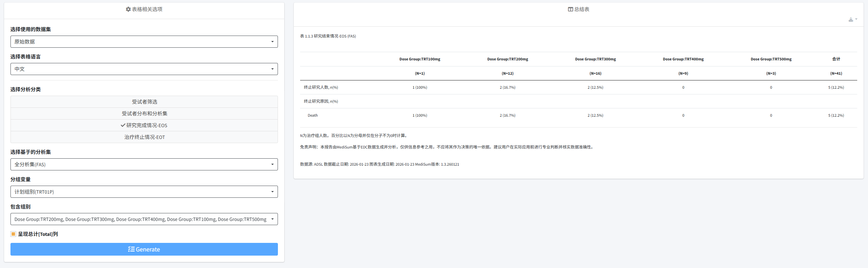868x268 pixels.
Task: Click the table title 表 1.1.3 研究结束情况-EOS
Action: pos(327,36)
